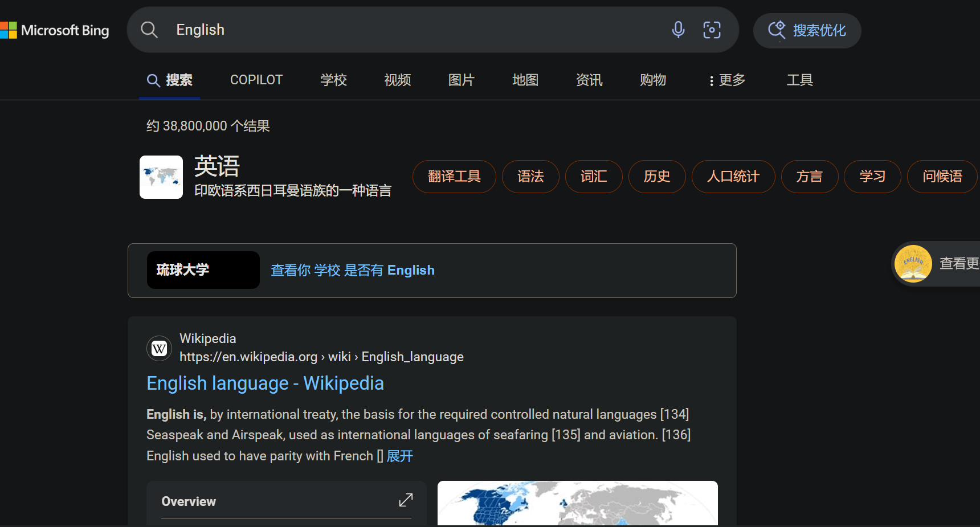Click the Wikipedia site name text
The image size is (980, 527).
(x=208, y=339)
